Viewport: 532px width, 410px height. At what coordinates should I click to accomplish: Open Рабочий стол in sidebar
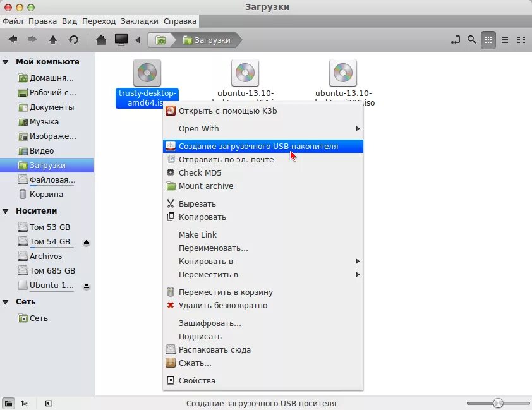(x=47, y=93)
